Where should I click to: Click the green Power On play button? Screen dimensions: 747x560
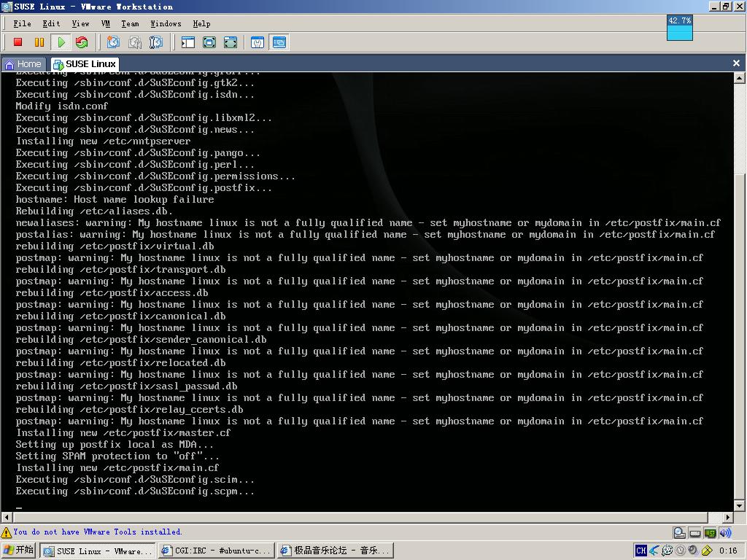(61, 42)
